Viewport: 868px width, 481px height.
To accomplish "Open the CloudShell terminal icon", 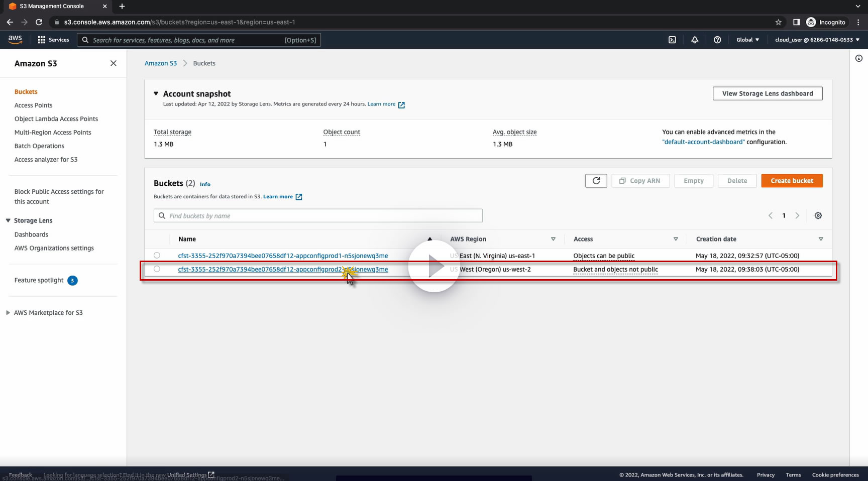I will [672, 40].
